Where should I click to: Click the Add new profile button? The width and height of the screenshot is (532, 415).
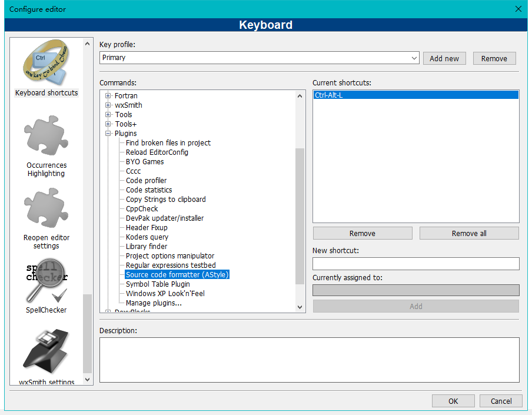[x=444, y=58]
